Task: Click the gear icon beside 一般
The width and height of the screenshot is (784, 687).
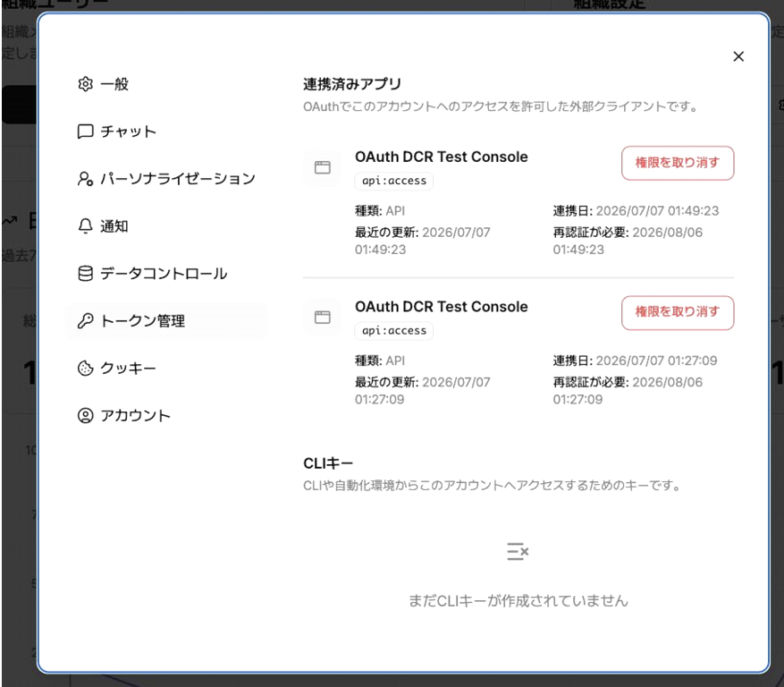Action: click(x=86, y=84)
